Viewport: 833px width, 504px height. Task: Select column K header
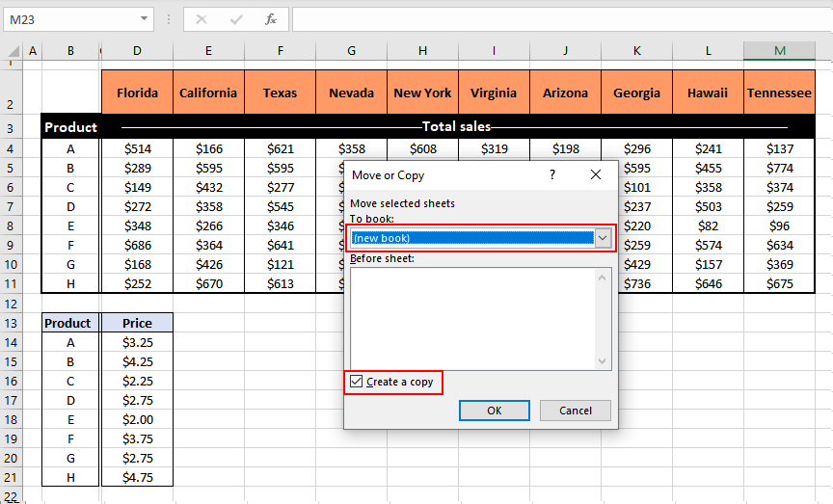point(637,51)
